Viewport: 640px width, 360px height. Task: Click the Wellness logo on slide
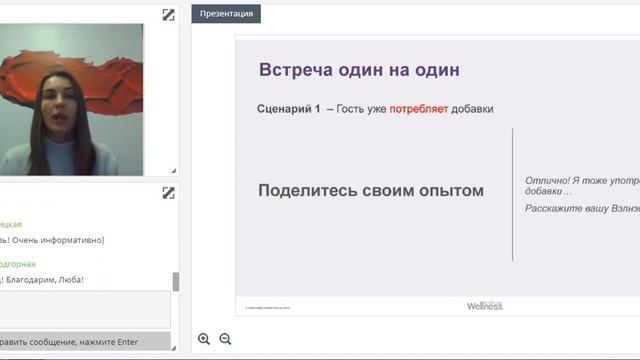(x=485, y=306)
